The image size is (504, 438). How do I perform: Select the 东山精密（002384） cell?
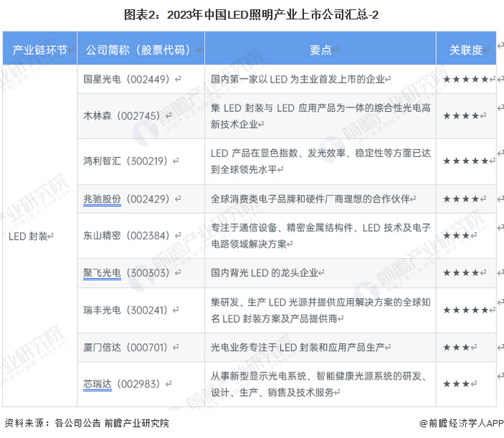coord(141,236)
